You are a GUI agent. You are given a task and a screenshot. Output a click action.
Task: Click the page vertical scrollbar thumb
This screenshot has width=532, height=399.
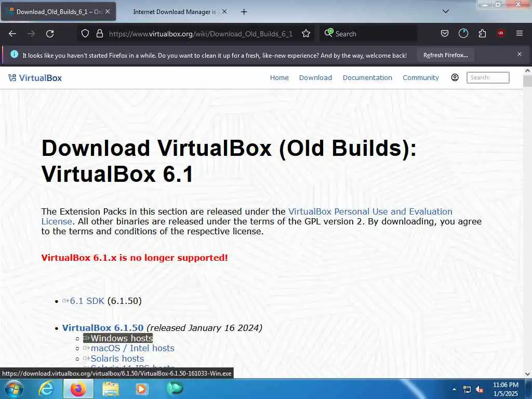(x=527, y=81)
